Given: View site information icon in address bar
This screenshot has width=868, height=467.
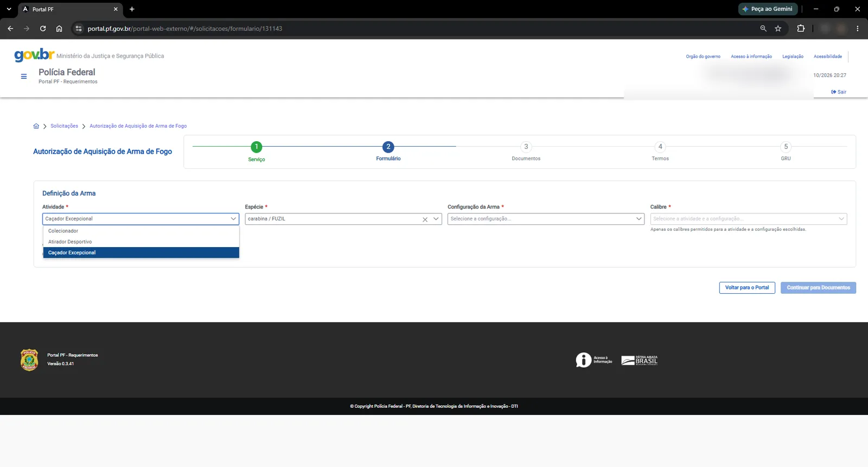Looking at the screenshot, I should [79, 28].
